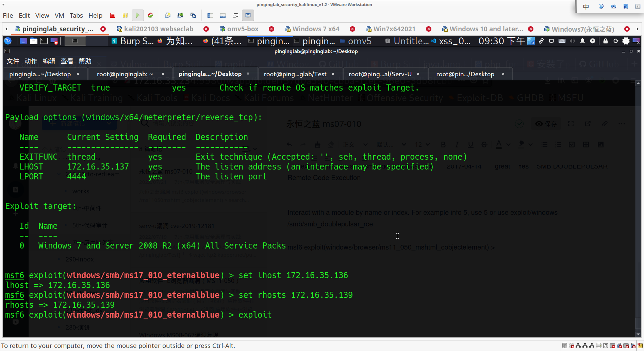
Task: Click the Kali panel screen recorder icon
Action: point(54,41)
